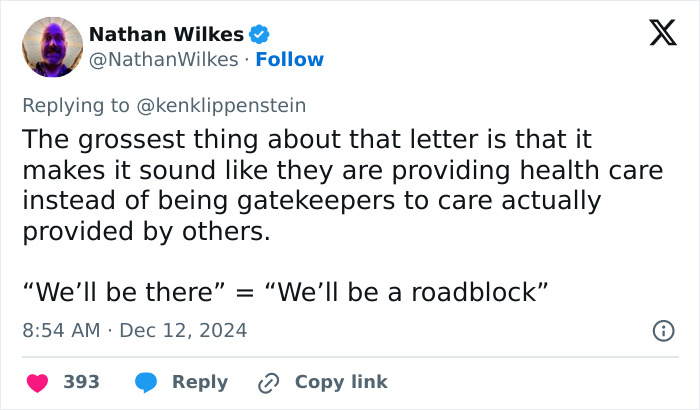Open the @NathanWilkes handle link
The width and height of the screenshot is (700, 410).
pos(163,60)
